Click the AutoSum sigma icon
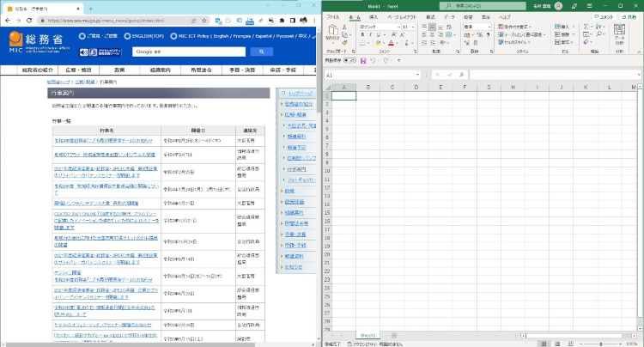Image resolution: width=644 pixels, height=347 pixels. click(x=586, y=27)
